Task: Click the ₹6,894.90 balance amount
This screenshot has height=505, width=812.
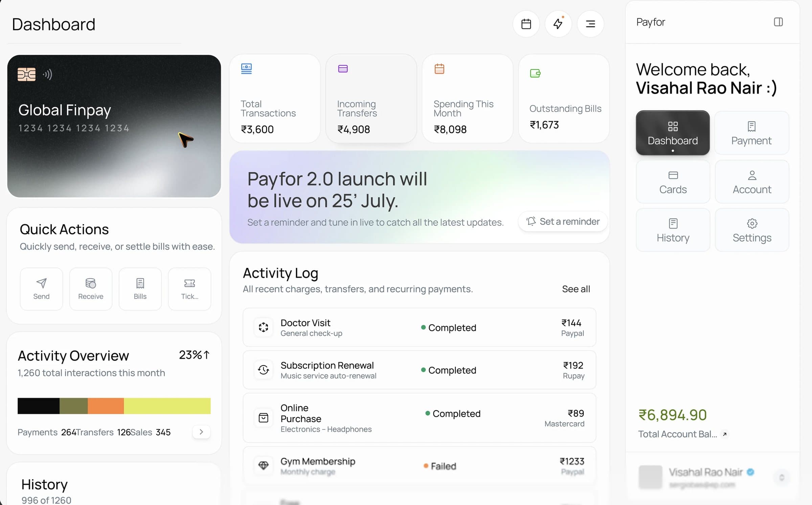Action: point(672,415)
